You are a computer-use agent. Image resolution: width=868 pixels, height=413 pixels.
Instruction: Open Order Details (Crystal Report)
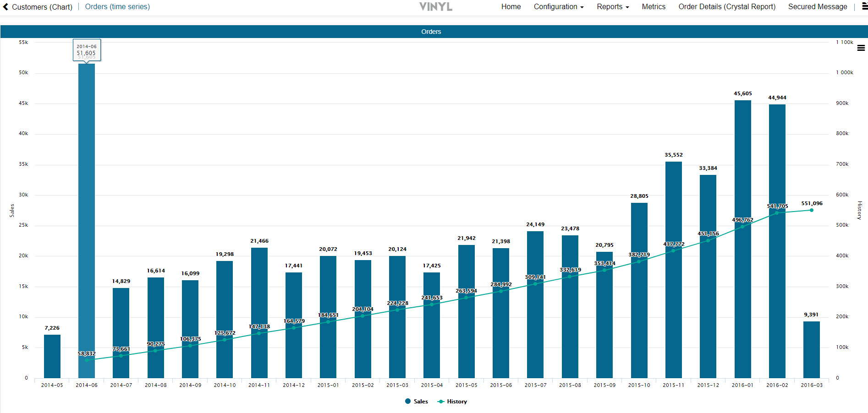click(726, 7)
